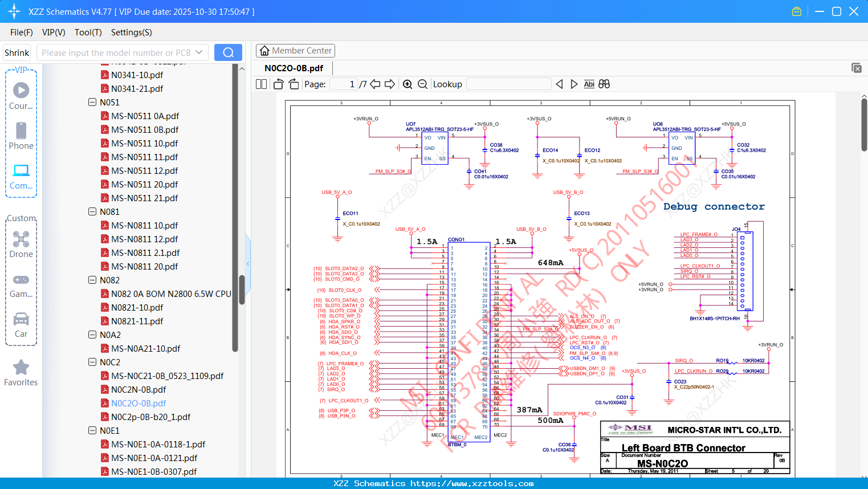Click the zoom in magnifier icon
The width and height of the screenshot is (868, 489).
(x=407, y=84)
